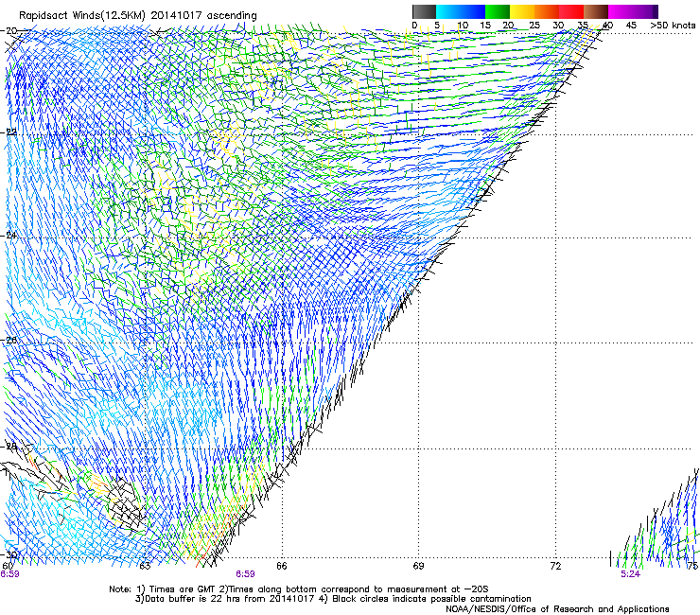Click the 6:59 time label near longitude 65

[246, 574]
